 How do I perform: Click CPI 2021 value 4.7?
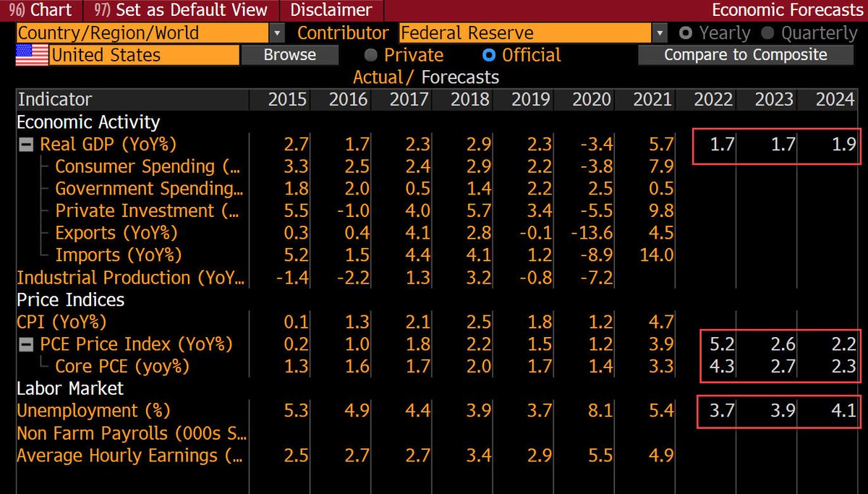tap(662, 322)
